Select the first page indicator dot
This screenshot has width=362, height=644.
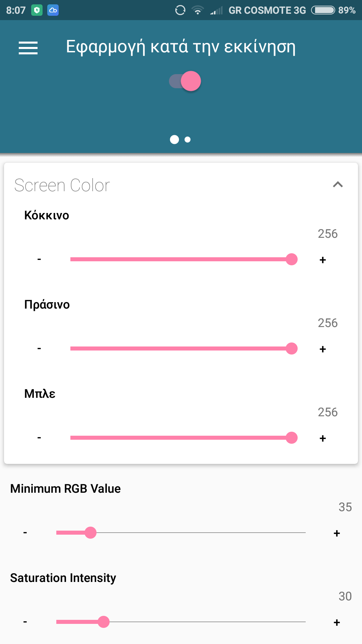[174, 140]
